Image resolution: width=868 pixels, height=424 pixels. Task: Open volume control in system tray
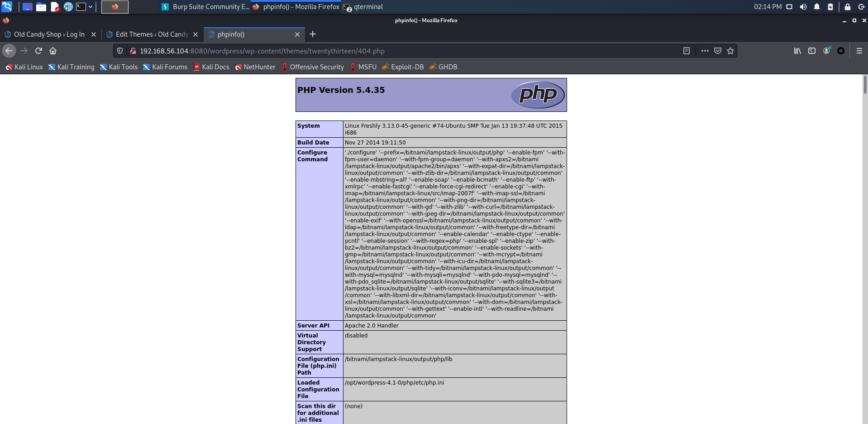pos(803,7)
